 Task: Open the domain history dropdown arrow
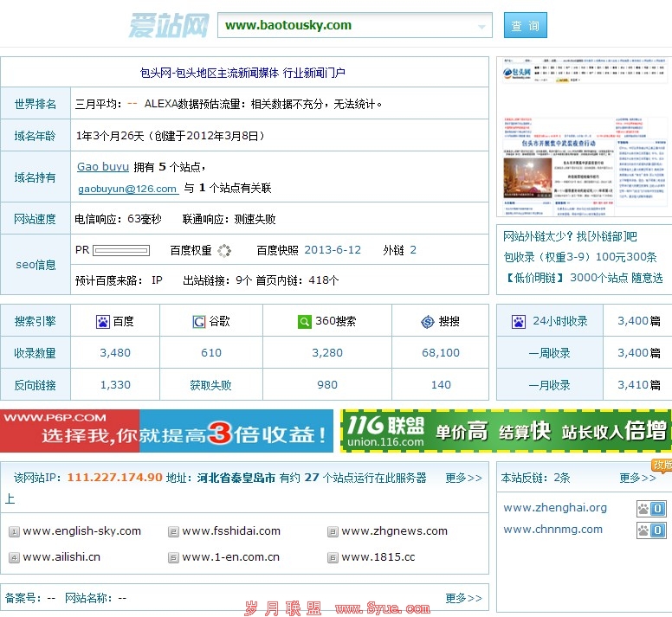click(481, 27)
